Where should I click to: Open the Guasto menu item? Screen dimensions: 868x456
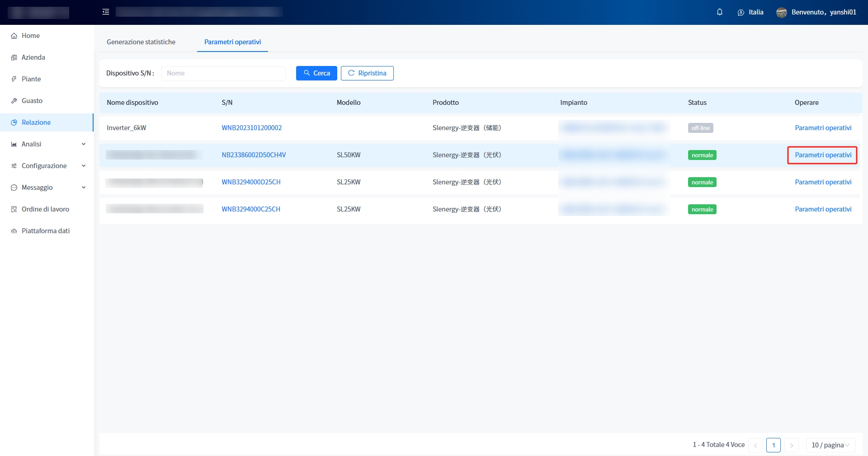pos(47,101)
